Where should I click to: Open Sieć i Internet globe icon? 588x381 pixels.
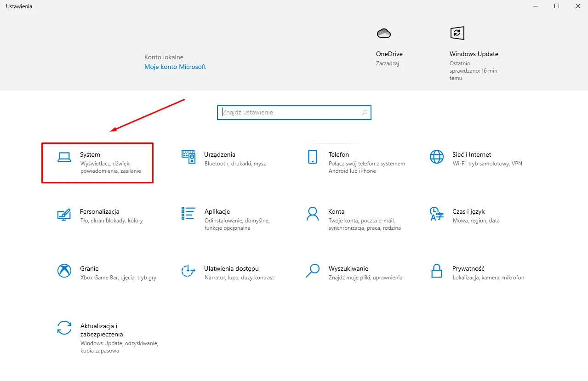coord(436,157)
